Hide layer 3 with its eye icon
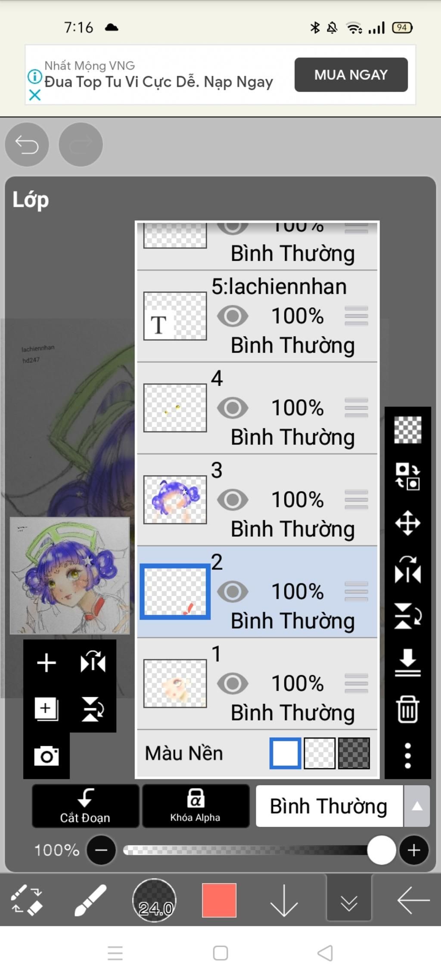This screenshot has width=441, height=980. click(233, 500)
